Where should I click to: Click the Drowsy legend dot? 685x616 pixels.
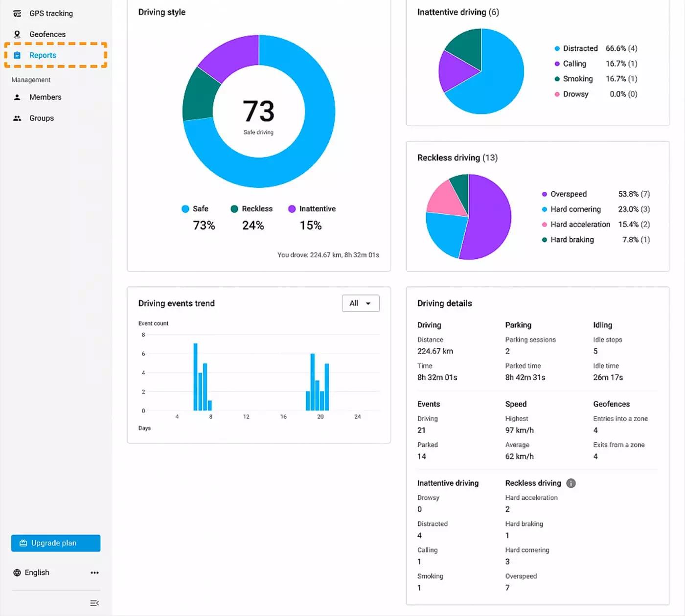tap(557, 94)
